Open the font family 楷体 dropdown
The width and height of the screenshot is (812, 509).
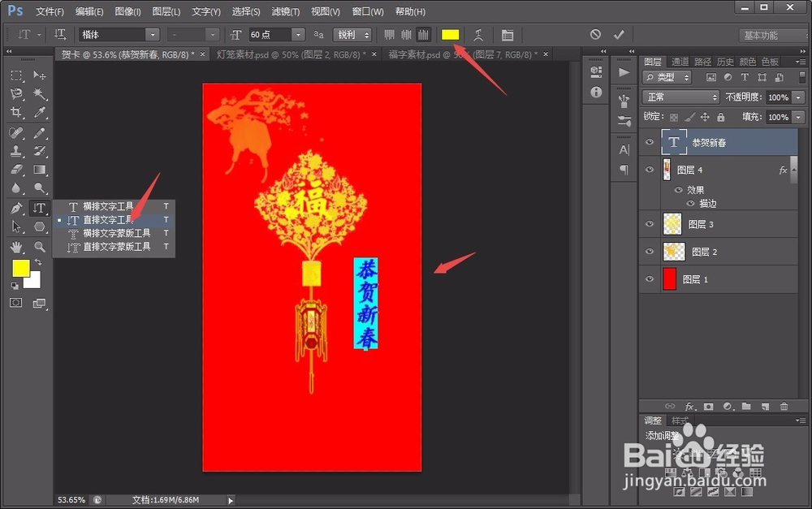coord(153,35)
